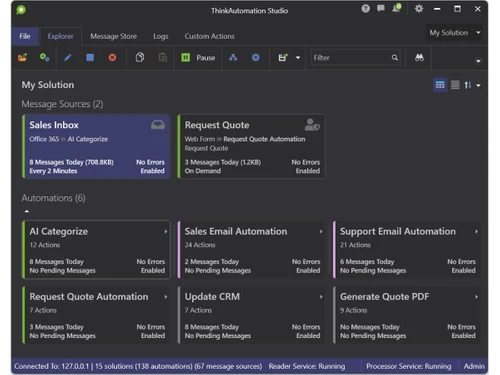Open the File menu
Screen dimensions: 500x375
[25, 36]
